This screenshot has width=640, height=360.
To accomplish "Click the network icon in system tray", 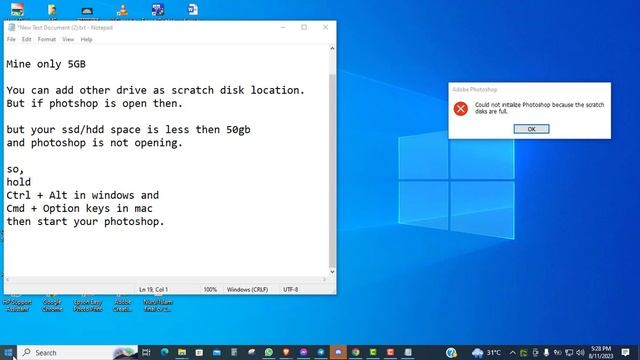I will [569, 352].
